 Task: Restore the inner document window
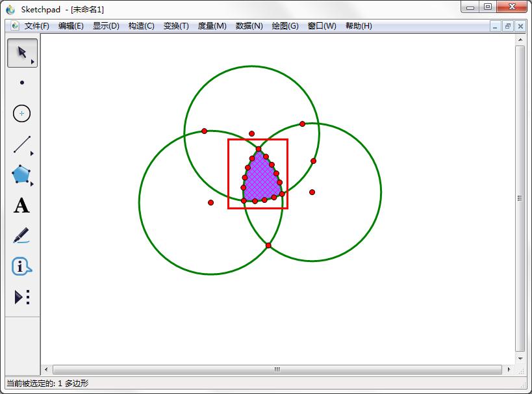(x=507, y=26)
